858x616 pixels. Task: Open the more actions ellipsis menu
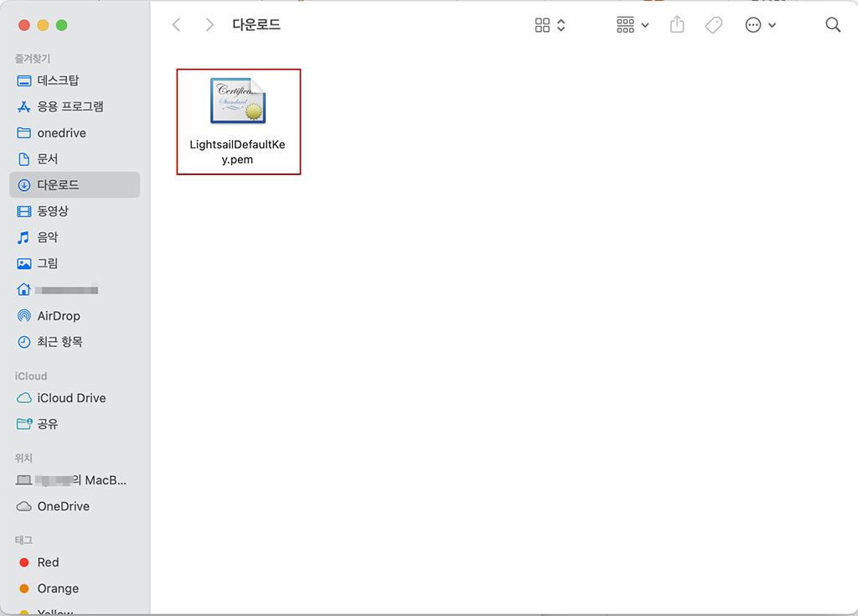click(760, 25)
